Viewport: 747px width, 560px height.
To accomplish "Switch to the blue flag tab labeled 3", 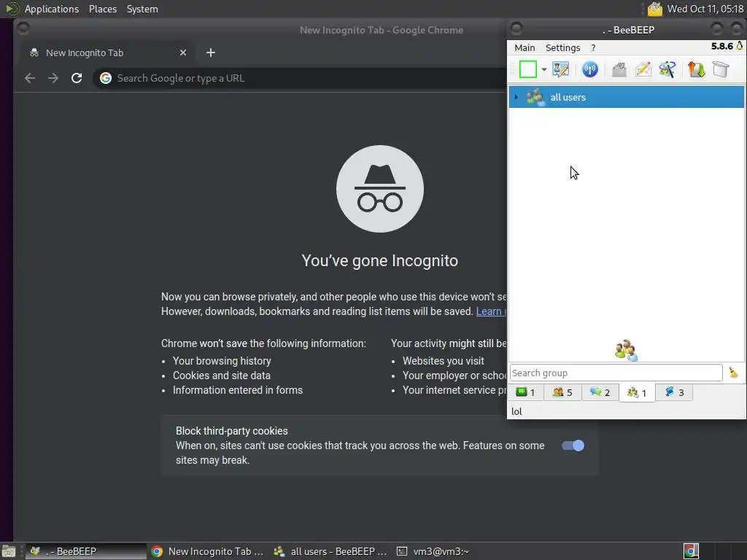I will pyautogui.click(x=674, y=392).
